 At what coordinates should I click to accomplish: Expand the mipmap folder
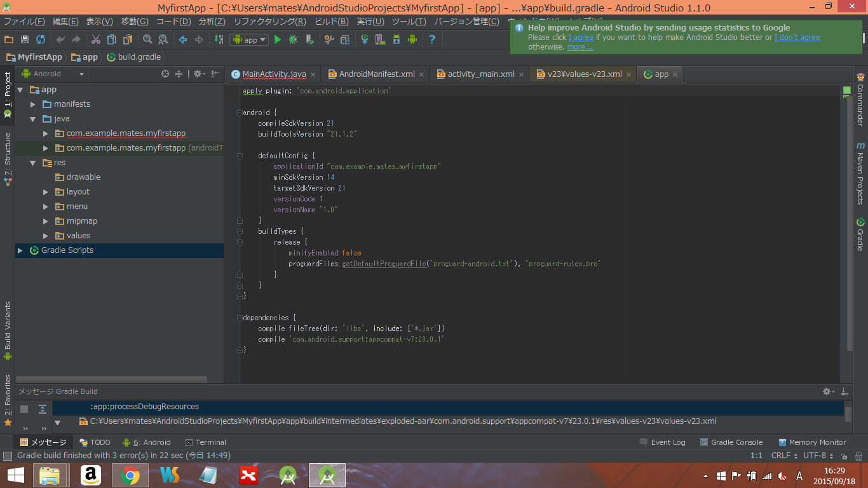pos(46,221)
